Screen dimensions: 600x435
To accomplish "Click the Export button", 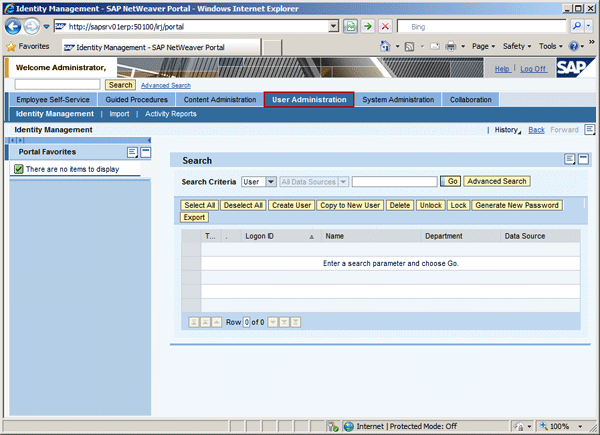I will click(194, 217).
